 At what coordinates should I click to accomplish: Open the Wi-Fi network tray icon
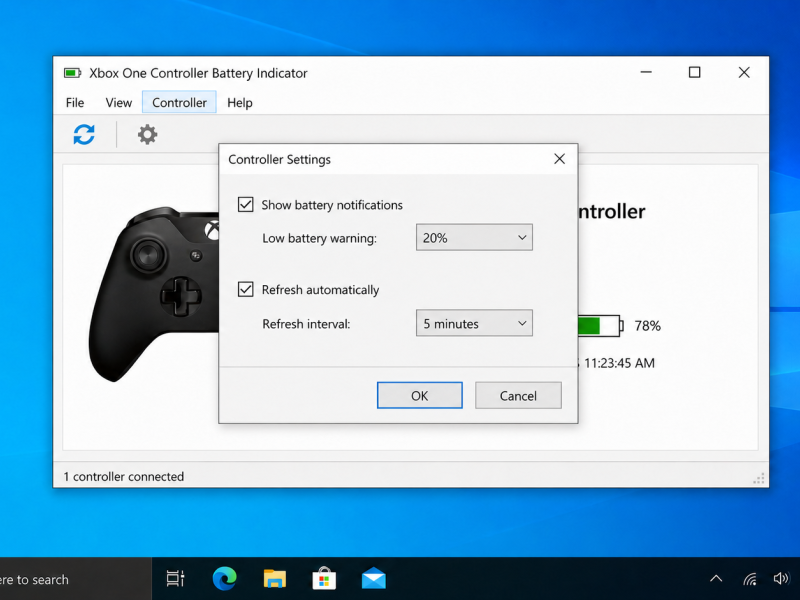tap(749, 579)
